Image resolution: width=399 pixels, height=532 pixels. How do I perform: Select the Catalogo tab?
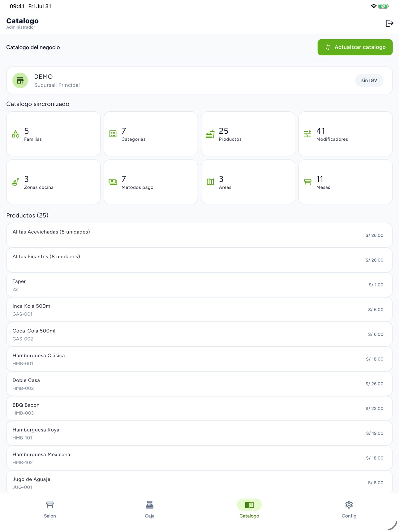click(x=249, y=509)
